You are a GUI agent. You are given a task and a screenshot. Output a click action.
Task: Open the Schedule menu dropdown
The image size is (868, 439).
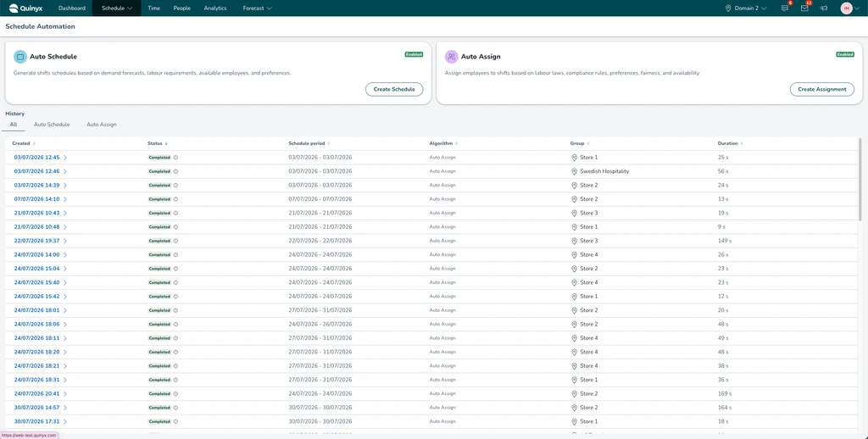pos(117,8)
